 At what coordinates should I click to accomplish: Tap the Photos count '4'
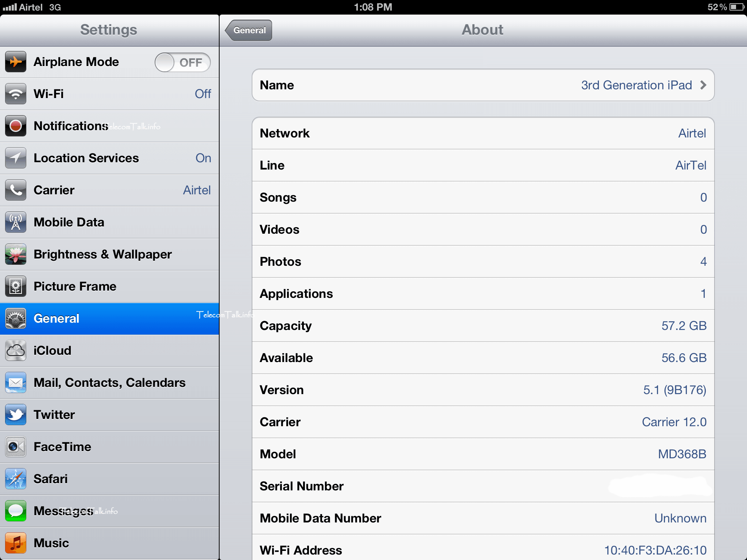point(703,261)
